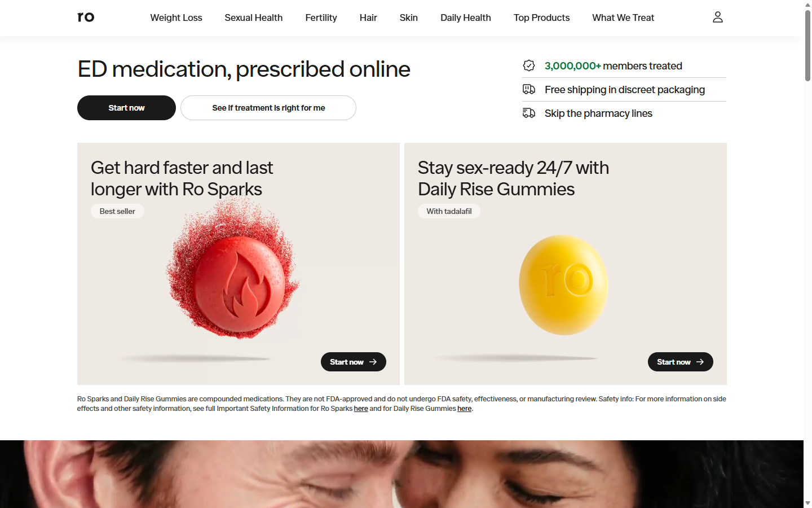The width and height of the screenshot is (812, 508).
Task: Select the Top Products nav item
Action: 541,17
